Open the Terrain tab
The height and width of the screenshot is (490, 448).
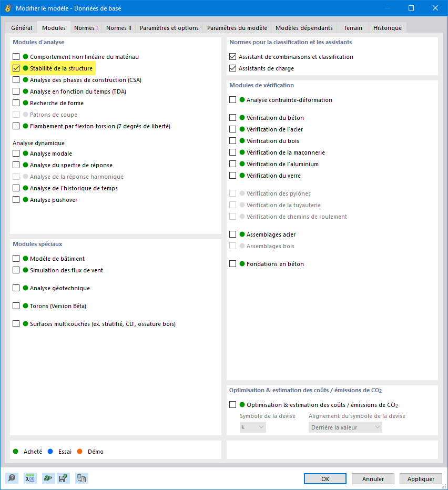pyautogui.click(x=352, y=27)
